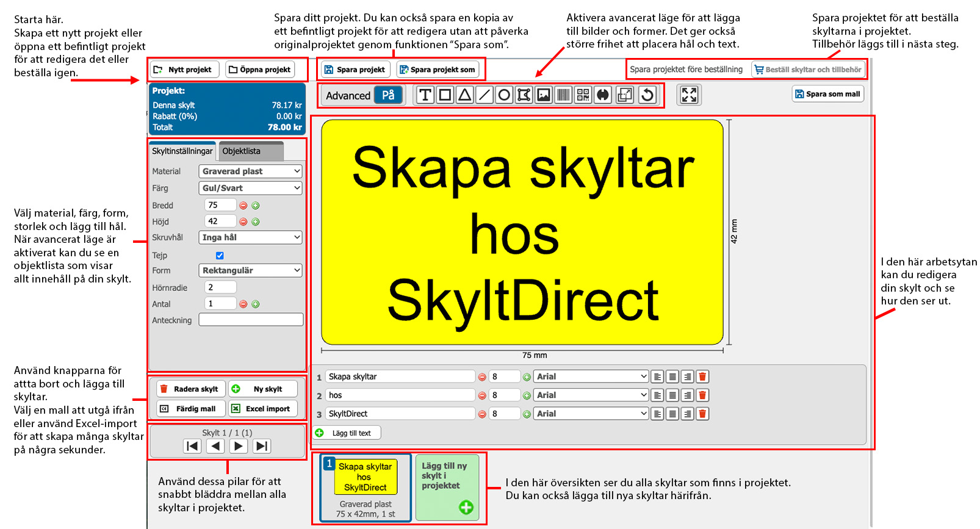Click the Öppna projekt button
This screenshot has height=529, width=980.
[x=260, y=70]
